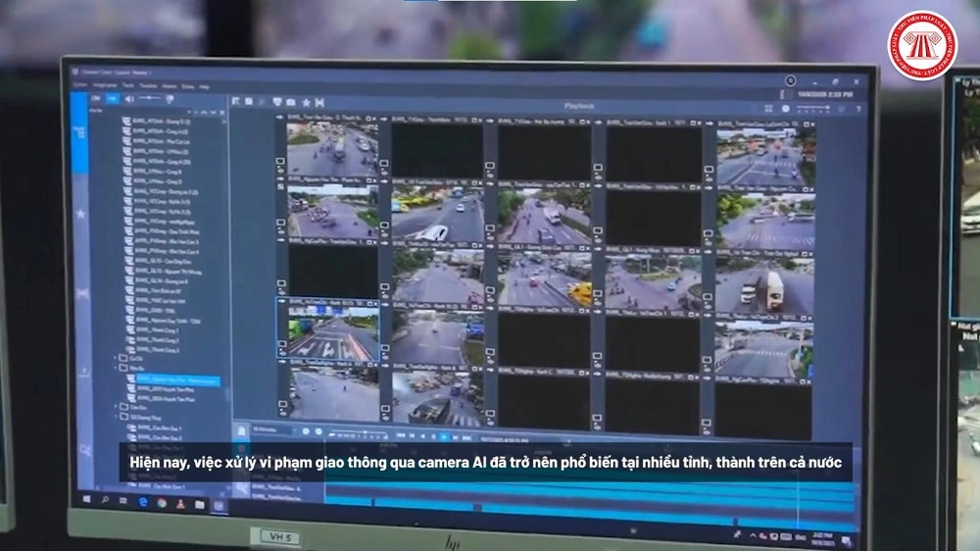Screen dimensions: 980x551
Task: Click the first icon in the image pane toolbar
Action: pos(235,101)
